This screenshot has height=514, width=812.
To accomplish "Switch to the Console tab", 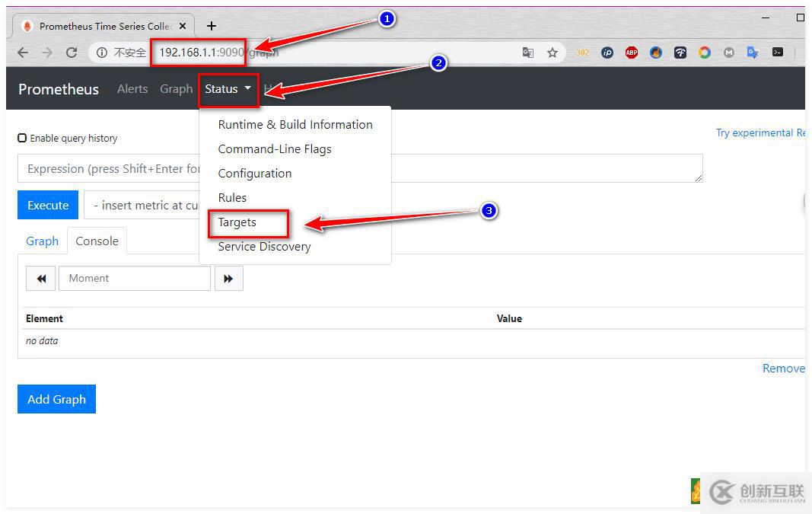I will point(97,241).
